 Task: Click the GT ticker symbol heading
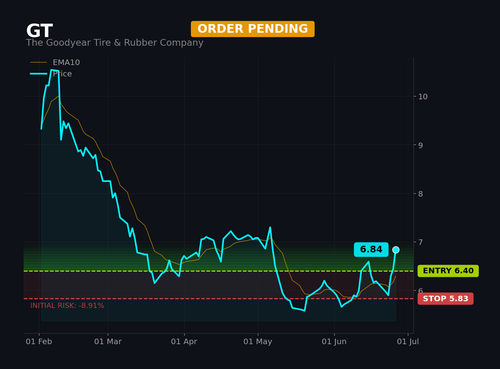39,31
